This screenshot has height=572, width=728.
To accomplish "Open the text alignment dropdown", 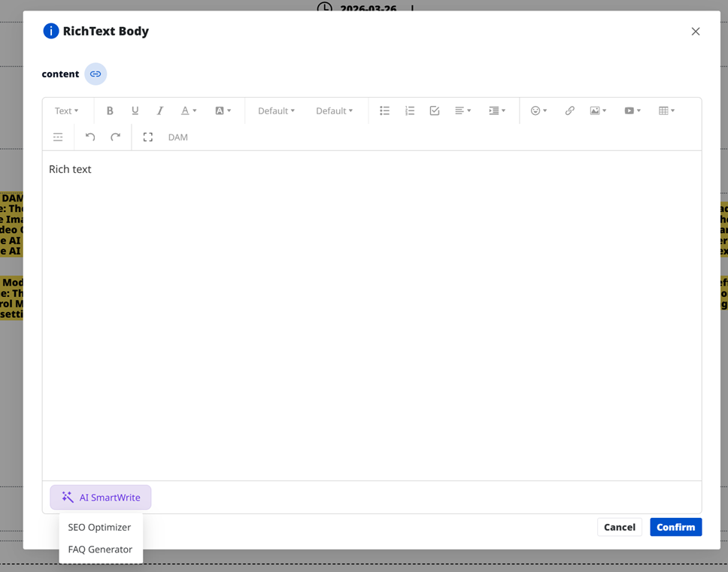I will pos(463,110).
